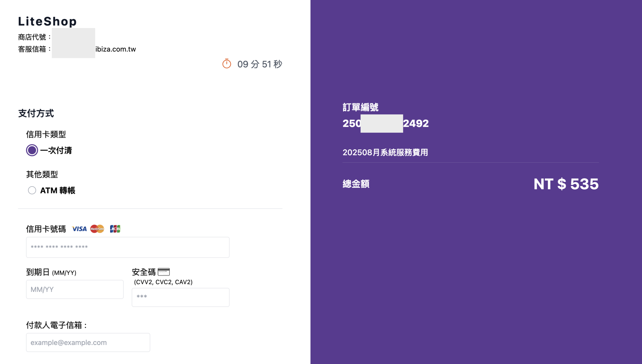
Task: Click the ATM 轉帳 label text
Action: (x=58, y=191)
